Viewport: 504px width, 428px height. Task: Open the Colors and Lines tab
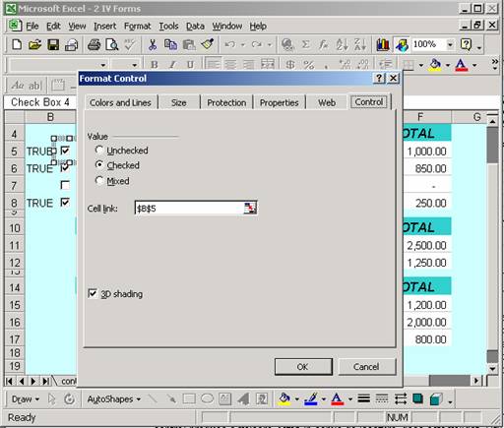[x=120, y=102]
